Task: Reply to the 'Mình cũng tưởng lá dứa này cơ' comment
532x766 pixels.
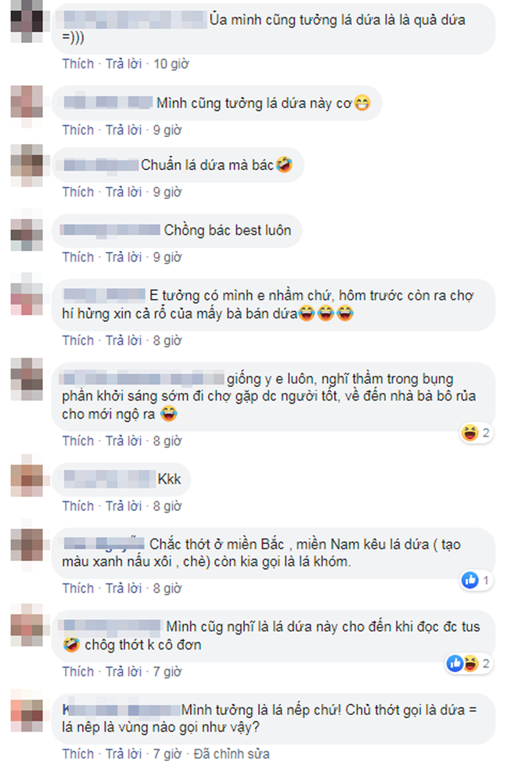Action: pyautogui.click(x=124, y=130)
